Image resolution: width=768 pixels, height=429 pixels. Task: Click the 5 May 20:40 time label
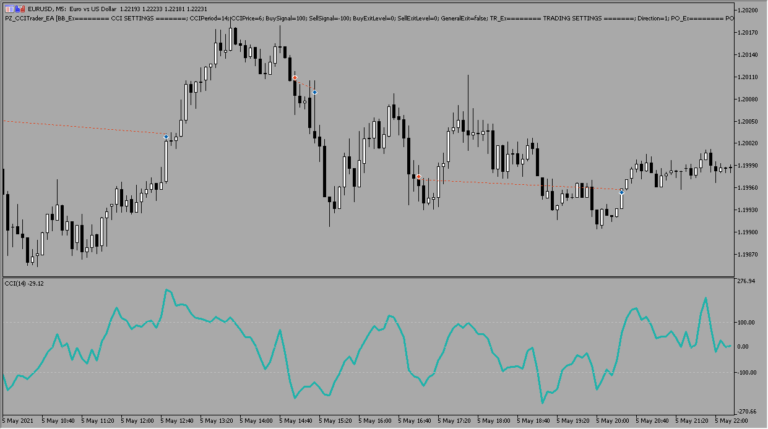pos(655,421)
